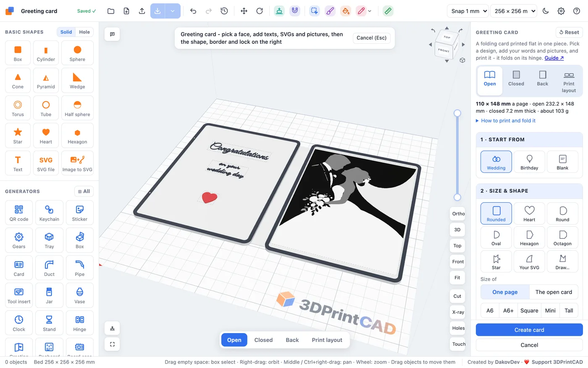Switch to the Closed tab below the viewport
This screenshot has width=588, height=368.
[x=263, y=340]
